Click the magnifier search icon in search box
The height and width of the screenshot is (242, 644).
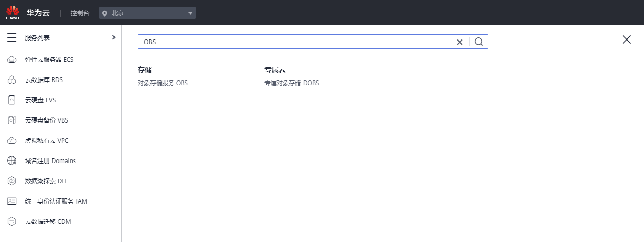click(x=479, y=42)
